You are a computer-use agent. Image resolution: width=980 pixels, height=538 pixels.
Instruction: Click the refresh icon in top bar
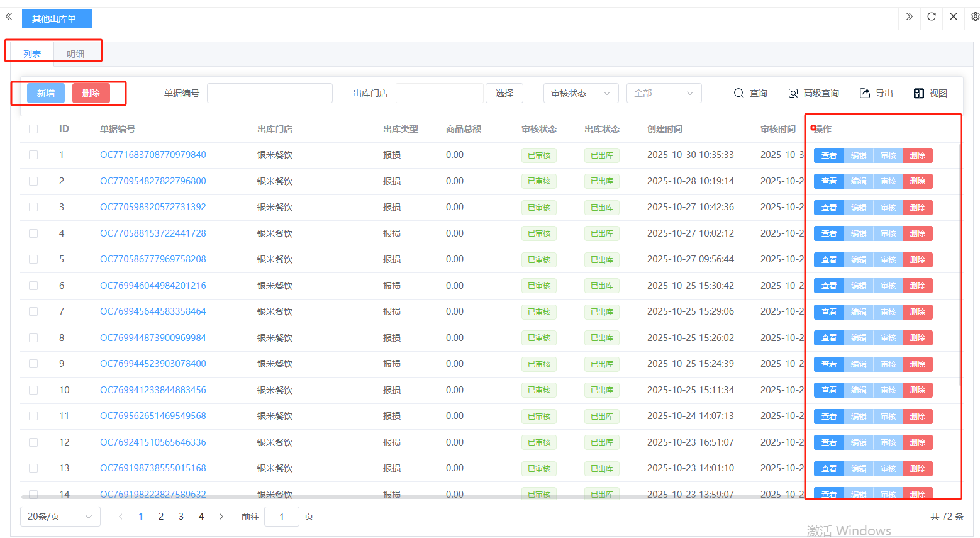coord(932,17)
